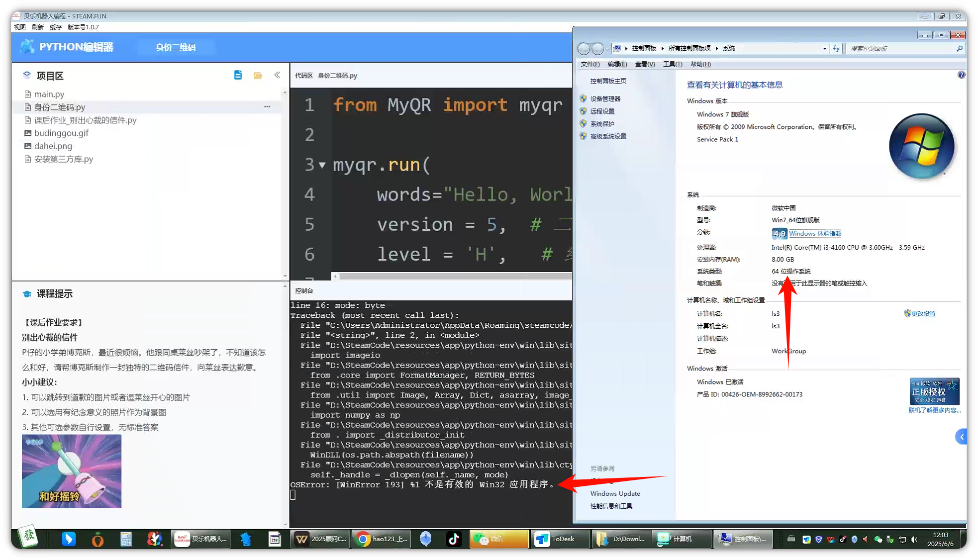Open the 工具(T) menu in Control Panel
The width and height of the screenshot is (978, 560).
click(x=672, y=64)
